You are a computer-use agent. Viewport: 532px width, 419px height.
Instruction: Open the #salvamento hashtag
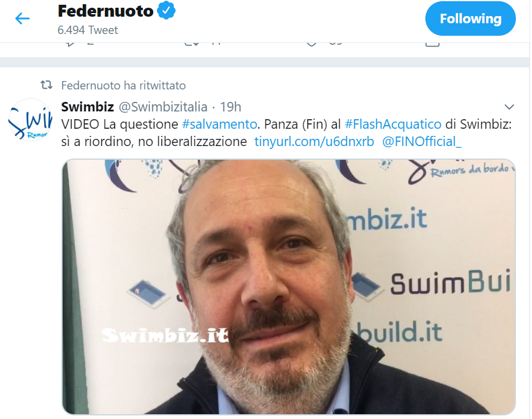[x=219, y=125]
